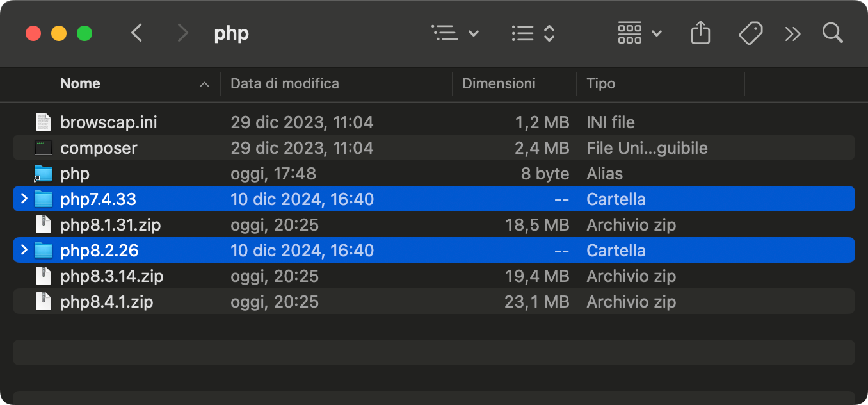This screenshot has height=405, width=868.
Task: Open the item grouping sort control
Action: (533, 33)
